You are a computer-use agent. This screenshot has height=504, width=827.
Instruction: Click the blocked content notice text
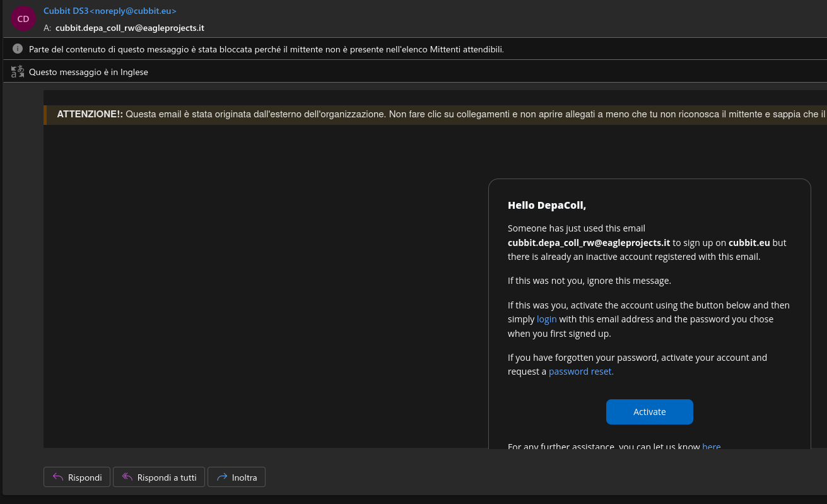[266, 49]
